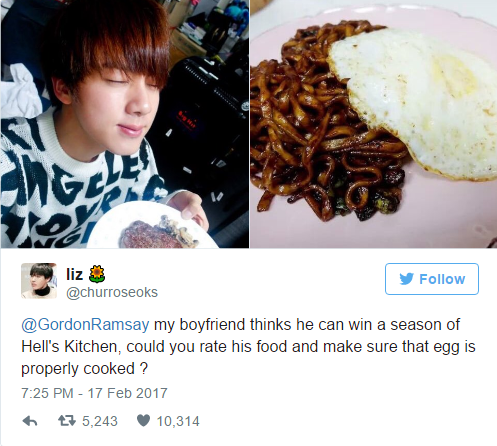Click the Twitter bird icon in Follow

click(407, 279)
